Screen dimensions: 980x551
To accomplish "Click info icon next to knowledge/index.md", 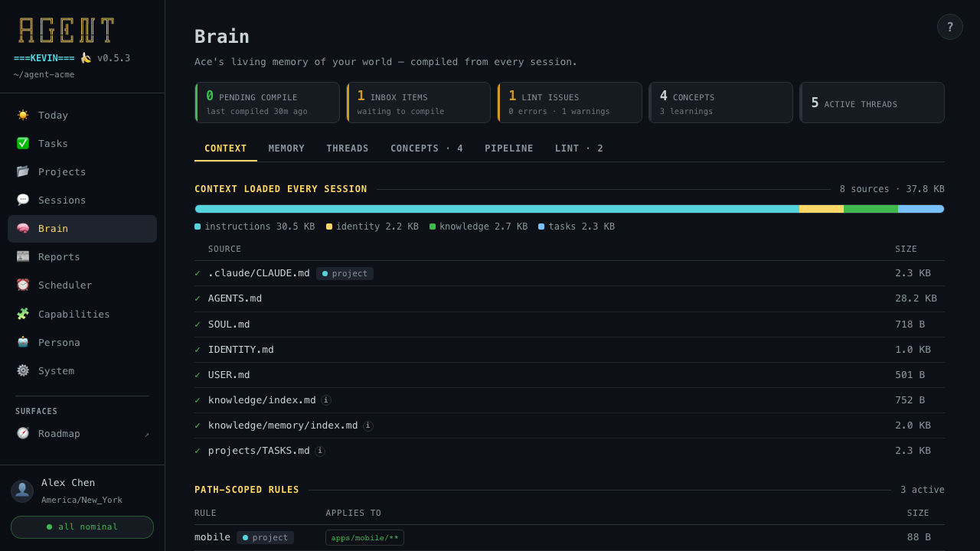I will [326, 400].
